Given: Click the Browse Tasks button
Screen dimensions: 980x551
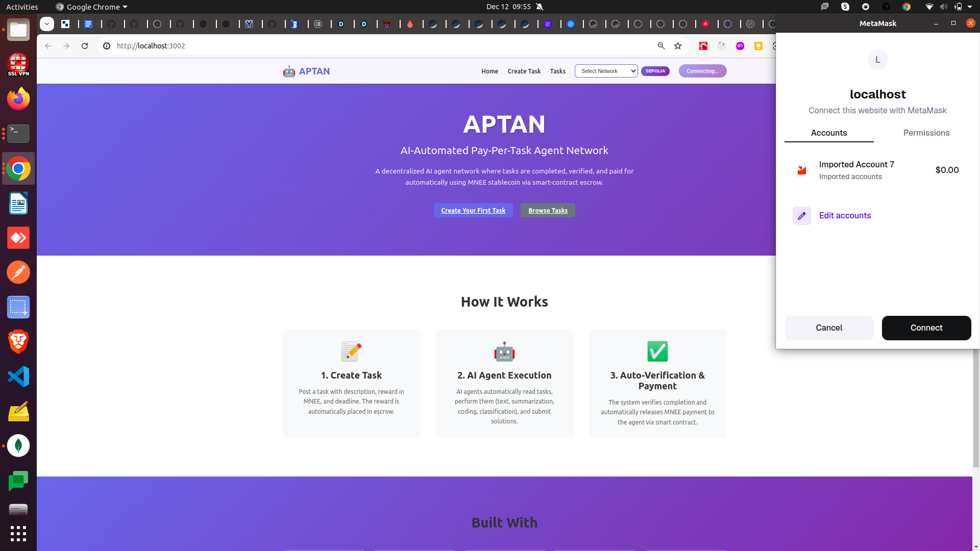Looking at the screenshot, I should click(548, 210).
